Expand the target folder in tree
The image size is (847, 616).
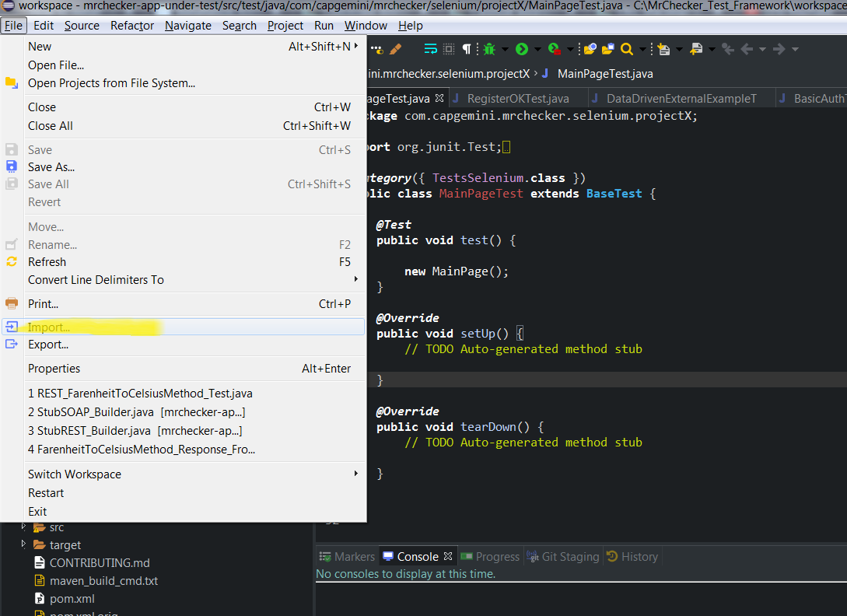click(24, 544)
